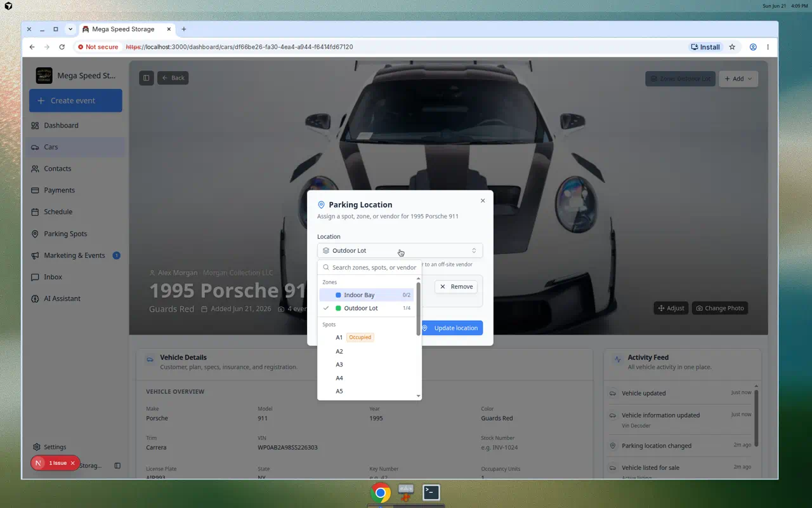The image size is (812, 508).
Task: Open the tab search chevron dropdown
Action: pos(70,29)
